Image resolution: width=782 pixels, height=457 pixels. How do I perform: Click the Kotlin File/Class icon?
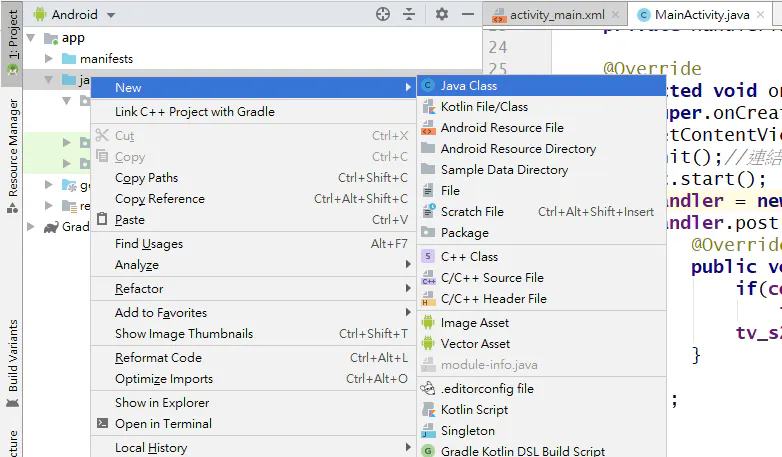pyautogui.click(x=428, y=107)
